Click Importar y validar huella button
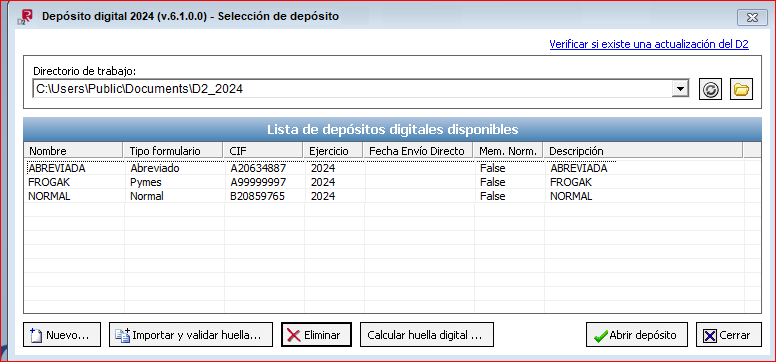Screen dimensions: 779x364 tap(191, 335)
